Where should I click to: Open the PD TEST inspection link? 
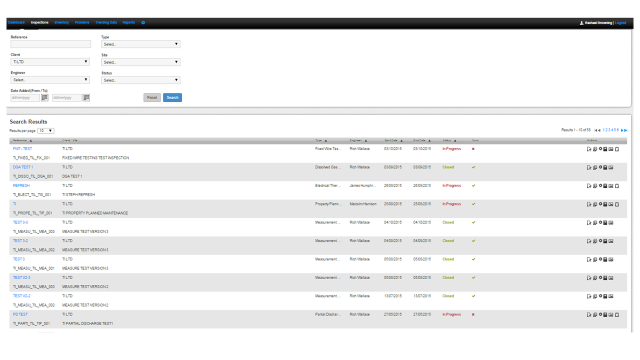tap(20, 314)
